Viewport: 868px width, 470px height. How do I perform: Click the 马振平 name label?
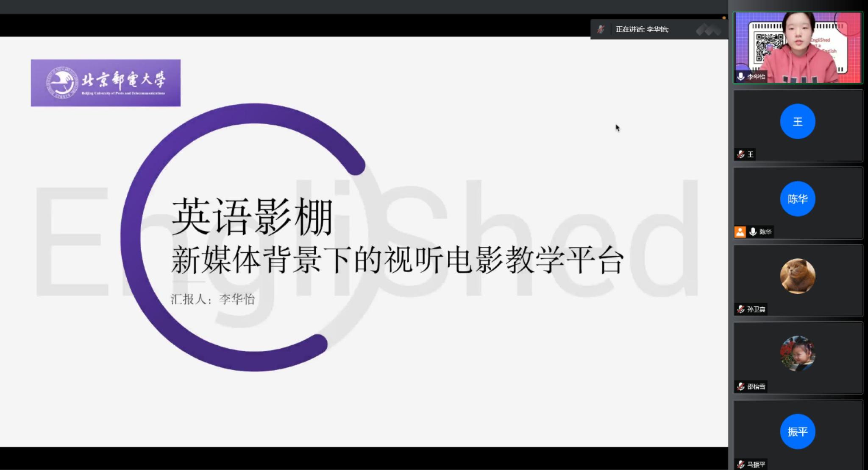(x=756, y=464)
